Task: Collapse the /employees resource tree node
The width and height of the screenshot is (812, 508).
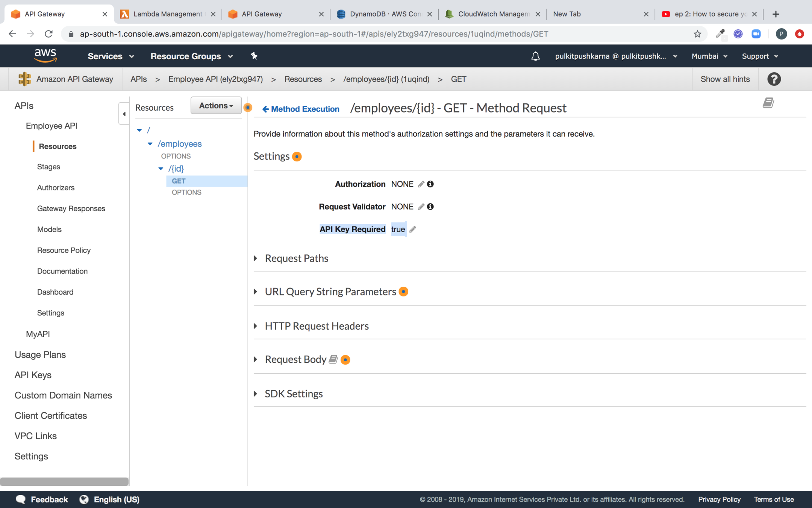Action: pos(150,144)
